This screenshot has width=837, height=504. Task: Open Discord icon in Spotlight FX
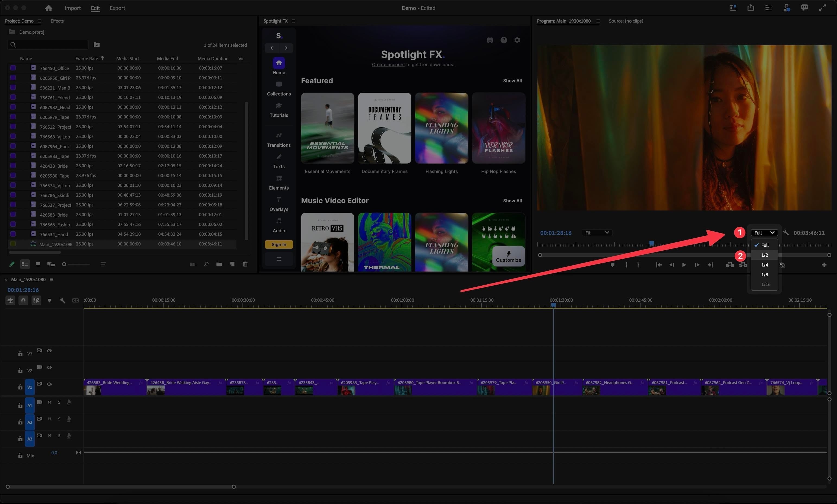point(490,40)
